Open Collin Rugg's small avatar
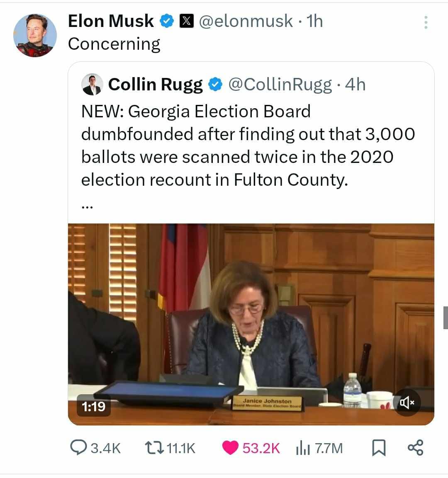The width and height of the screenshot is (448, 478). [92, 85]
